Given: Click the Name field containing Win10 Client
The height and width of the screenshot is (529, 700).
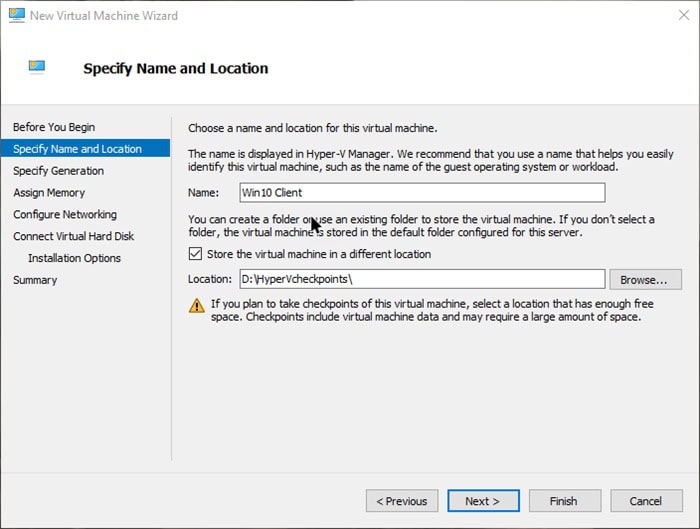Looking at the screenshot, I should click(421, 192).
